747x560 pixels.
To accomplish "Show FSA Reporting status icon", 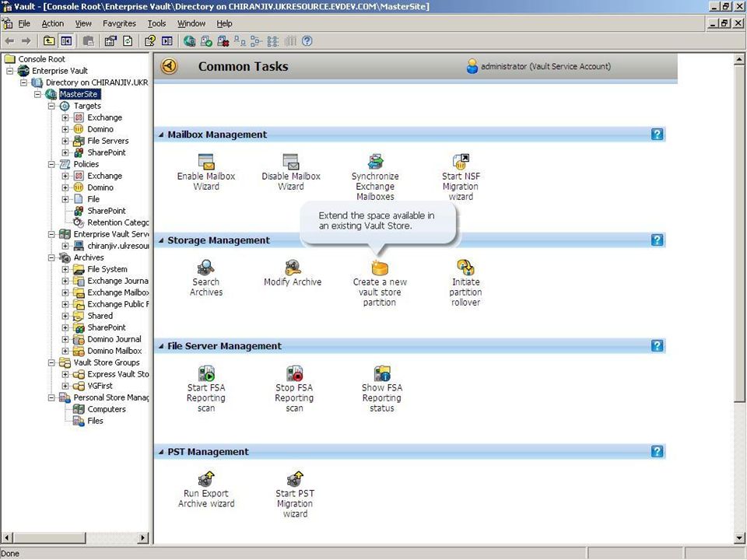I will [x=381, y=373].
